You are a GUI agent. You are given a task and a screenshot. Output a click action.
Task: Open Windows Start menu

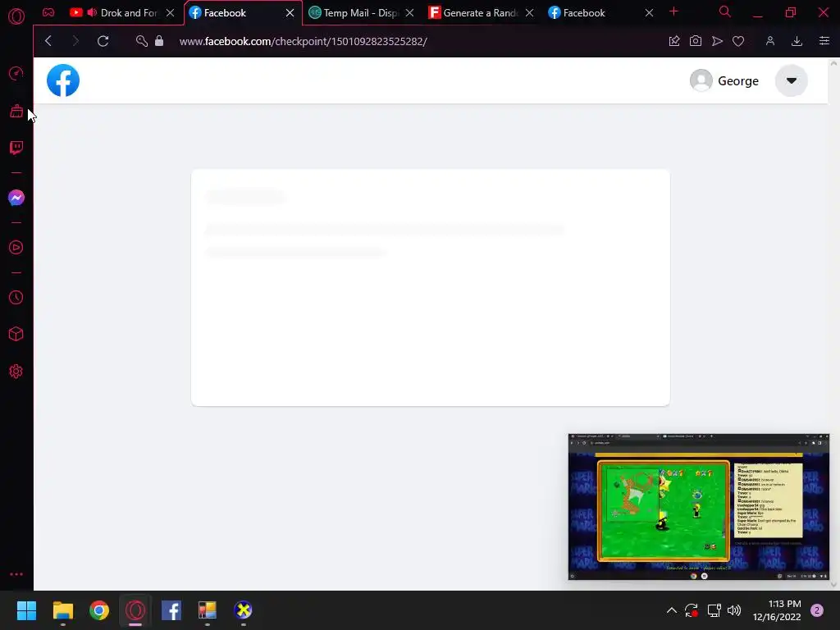pos(26,610)
